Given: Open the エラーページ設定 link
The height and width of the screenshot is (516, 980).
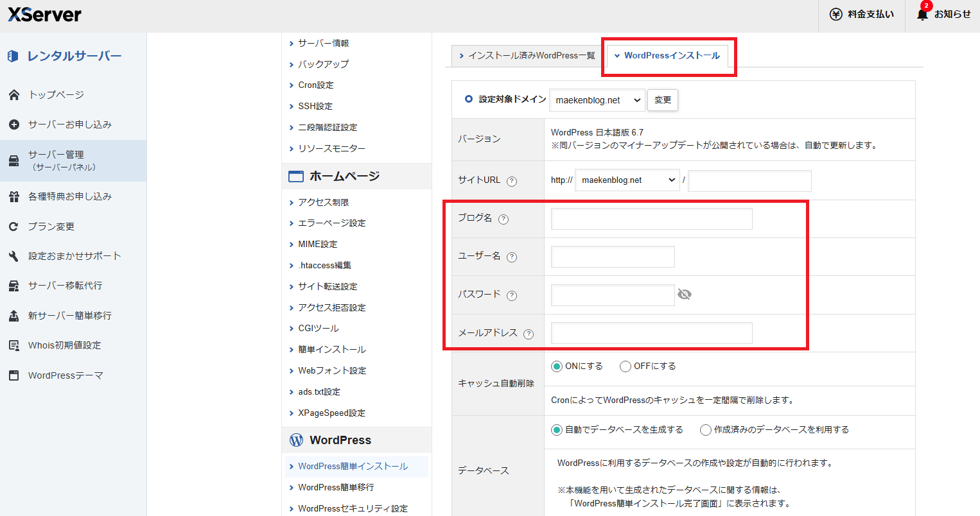Looking at the screenshot, I should pos(332,223).
